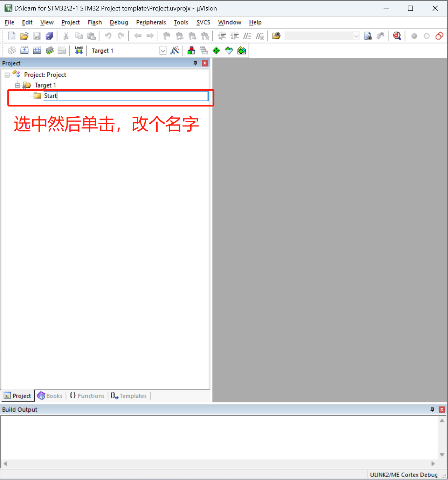Close the Project panel
Image resolution: width=448 pixels, height=480 pixels.
205,63
